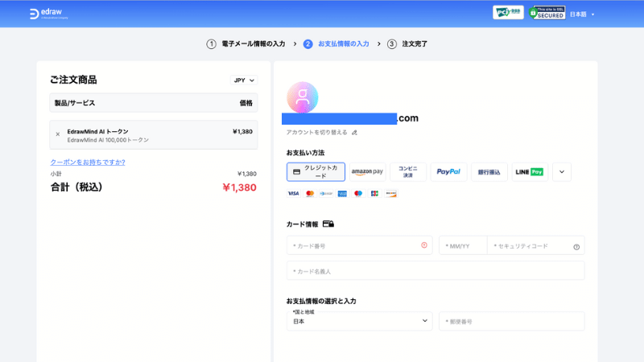
Task: Click the 合計（税込） label
Action: pos(76,187)
